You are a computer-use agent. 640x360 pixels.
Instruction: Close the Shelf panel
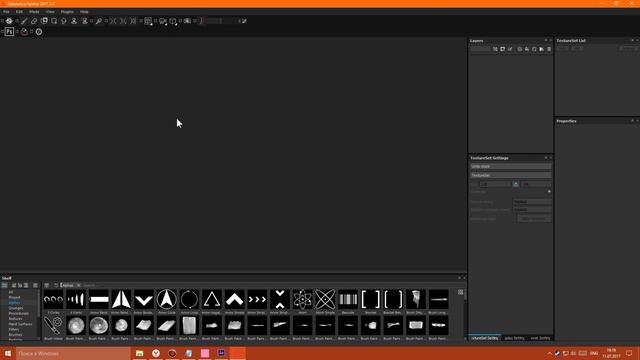(x=464, y=278)
